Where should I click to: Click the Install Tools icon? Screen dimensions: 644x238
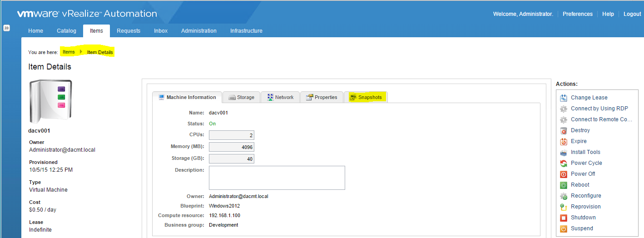coord(564,152)
